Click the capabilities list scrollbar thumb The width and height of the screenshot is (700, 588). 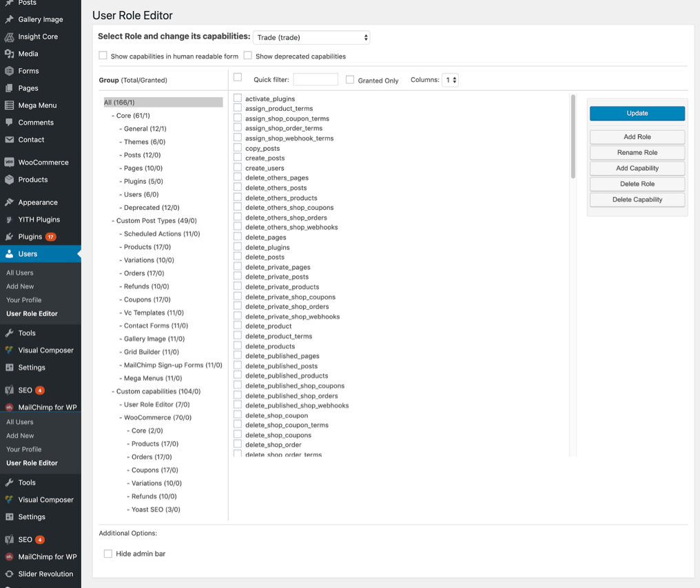573,136
